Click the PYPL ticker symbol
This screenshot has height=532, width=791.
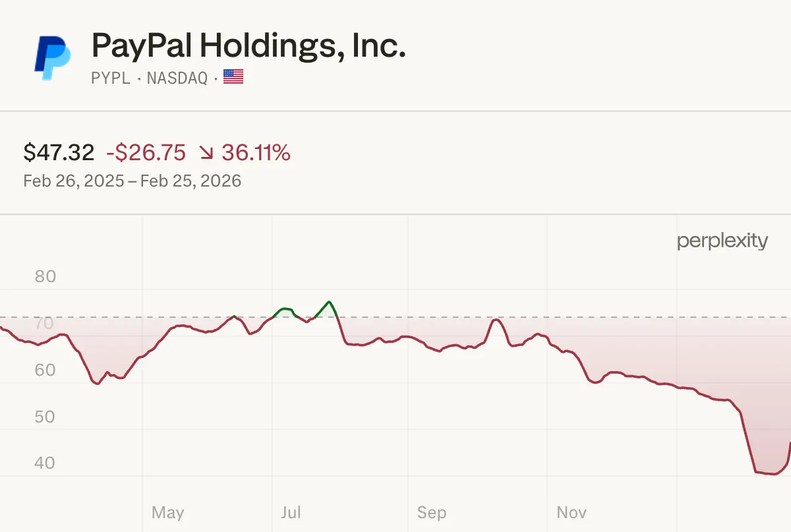pos(110,78)
